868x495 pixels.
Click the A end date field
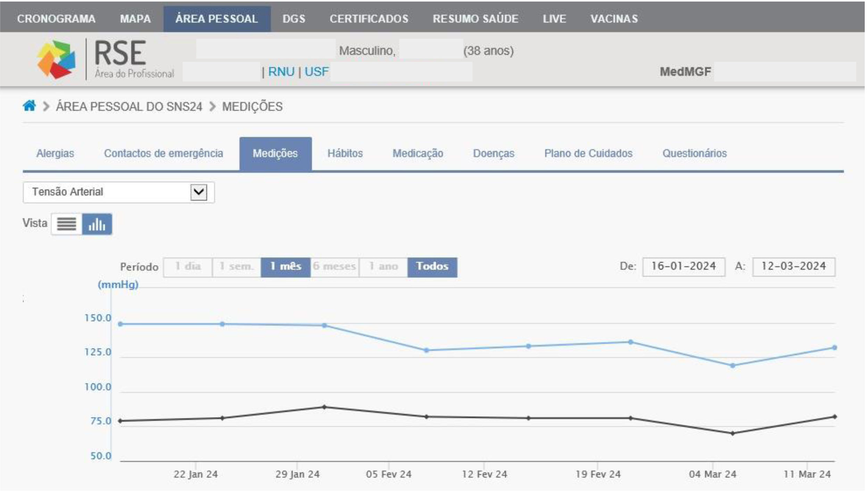click(x=793, y=267)
